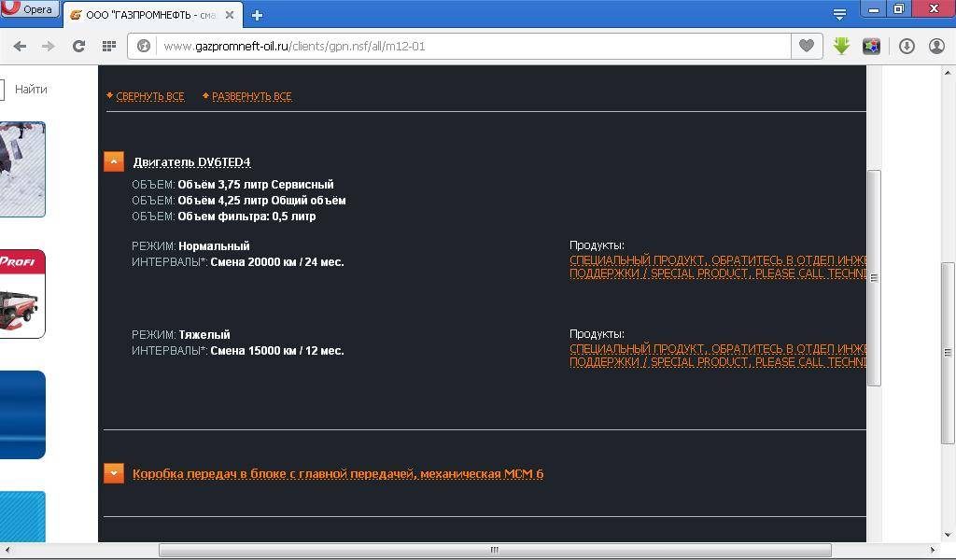Expand the Коробка передач section arrow
The width and height of the screenshot is (956, 560).
[114, 473]
